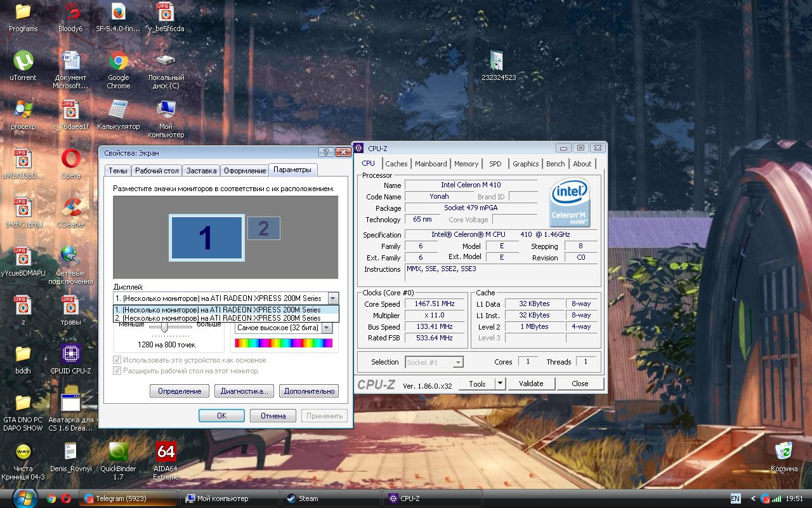Open the color quality 'Самое высокое (32 бита)' dropdown
The width and height of the screenshot is (812, 508).
(x=327, y=328)
